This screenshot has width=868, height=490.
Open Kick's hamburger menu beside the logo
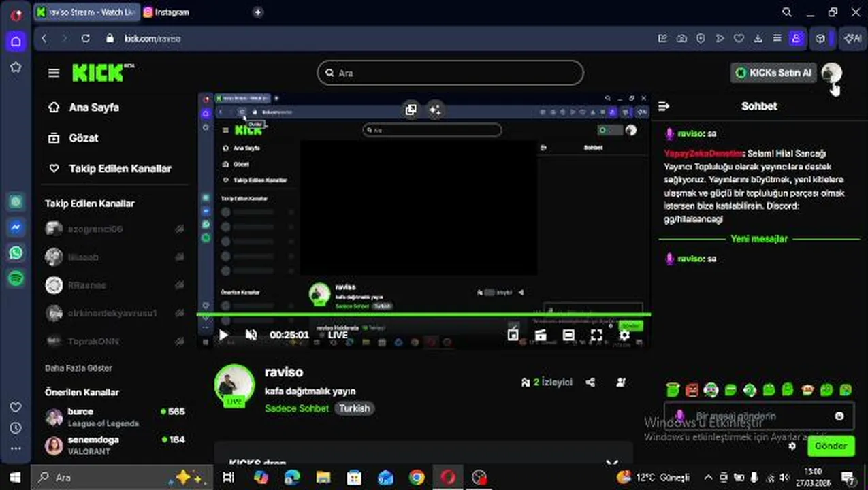point(54,73)
